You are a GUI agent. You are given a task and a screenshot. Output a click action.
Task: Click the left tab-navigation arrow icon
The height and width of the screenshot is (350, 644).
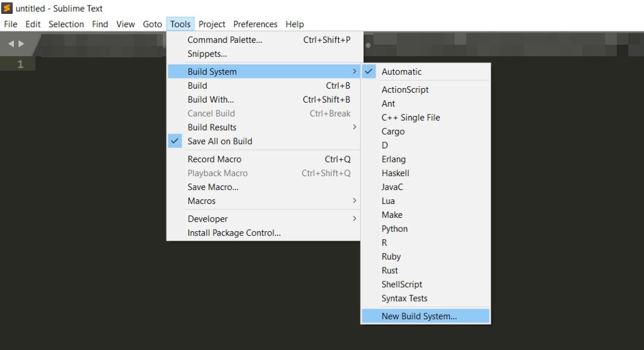coord(10,43)
